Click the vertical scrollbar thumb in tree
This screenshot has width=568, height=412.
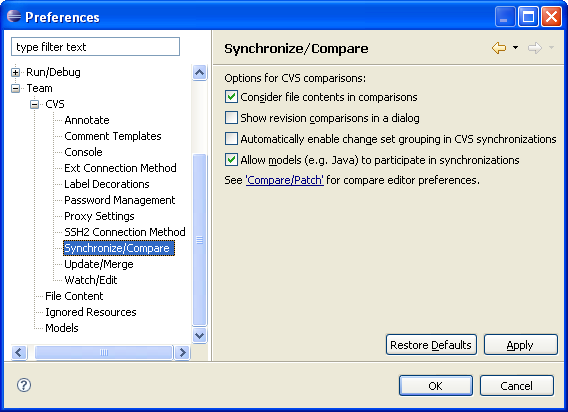[x=200, y=240]
